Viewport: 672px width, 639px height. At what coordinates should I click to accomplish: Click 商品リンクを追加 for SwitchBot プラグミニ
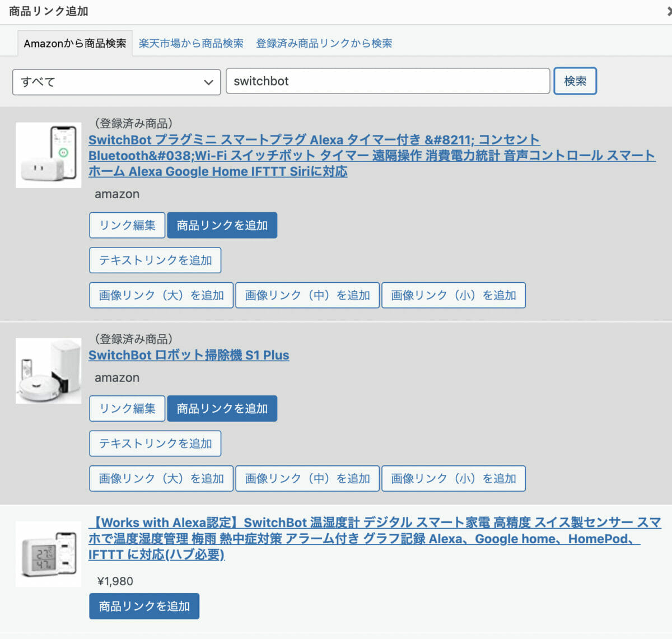pyautogui.click(x=222, y=225)
